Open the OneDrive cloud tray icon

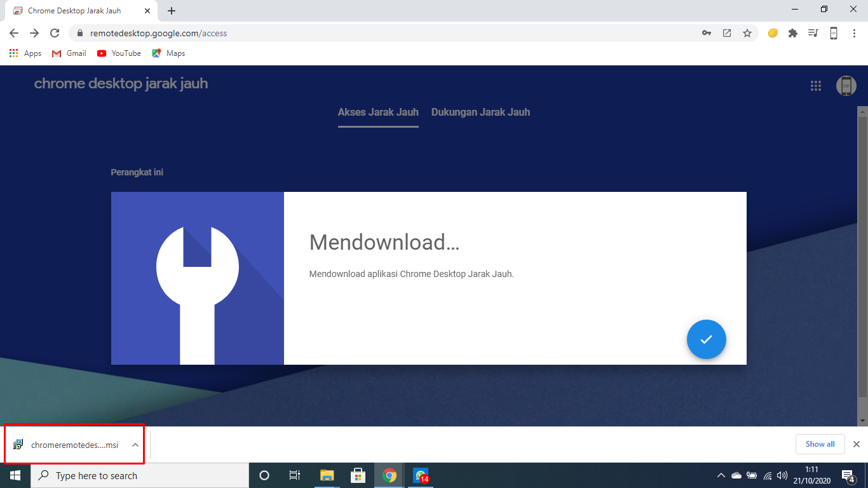(736, 475)
